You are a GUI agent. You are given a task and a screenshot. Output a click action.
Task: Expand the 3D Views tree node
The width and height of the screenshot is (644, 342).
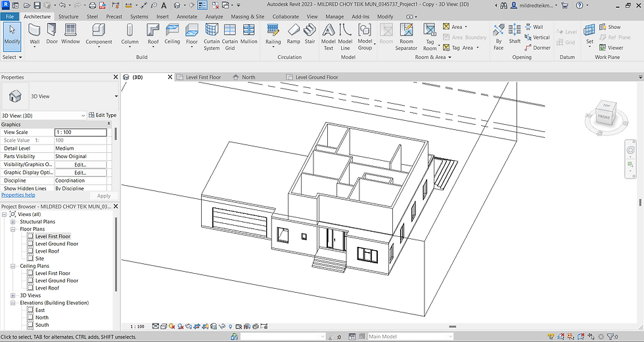click(x=12, y=295)
